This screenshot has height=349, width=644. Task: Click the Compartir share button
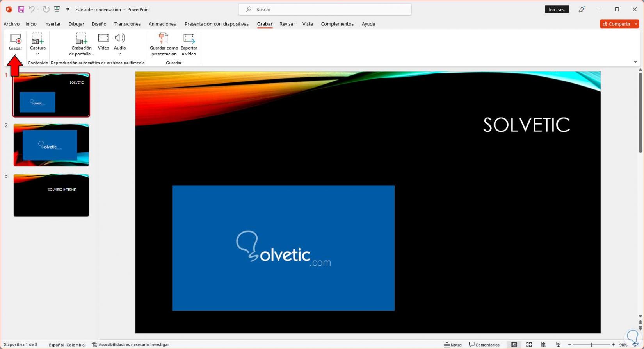(617, 24)
